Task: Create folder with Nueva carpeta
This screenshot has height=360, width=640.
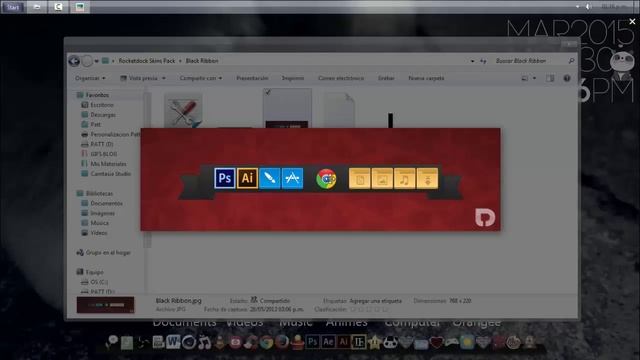Action: (x=426, y=78)
